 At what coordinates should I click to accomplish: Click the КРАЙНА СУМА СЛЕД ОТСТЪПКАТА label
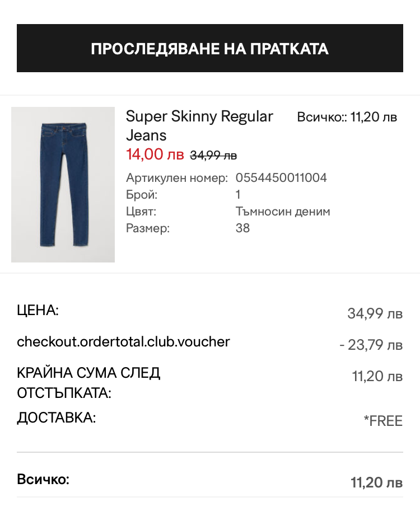coord(88,383)
